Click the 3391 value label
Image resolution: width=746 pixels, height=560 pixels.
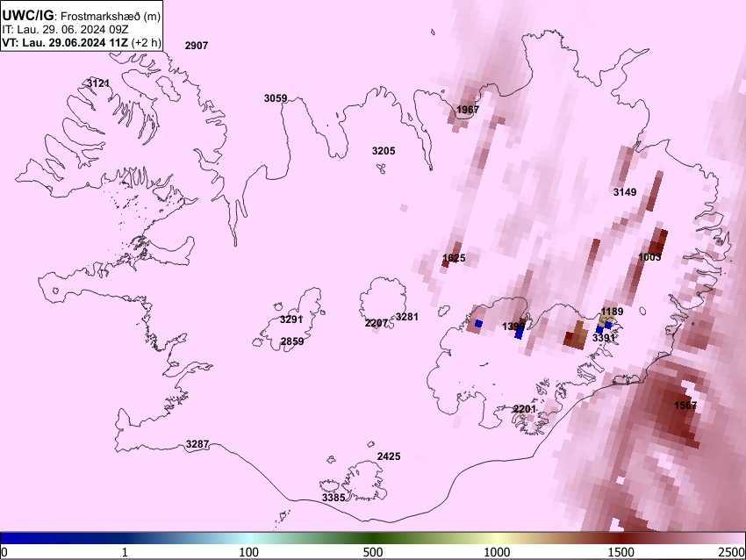[604, 338]
